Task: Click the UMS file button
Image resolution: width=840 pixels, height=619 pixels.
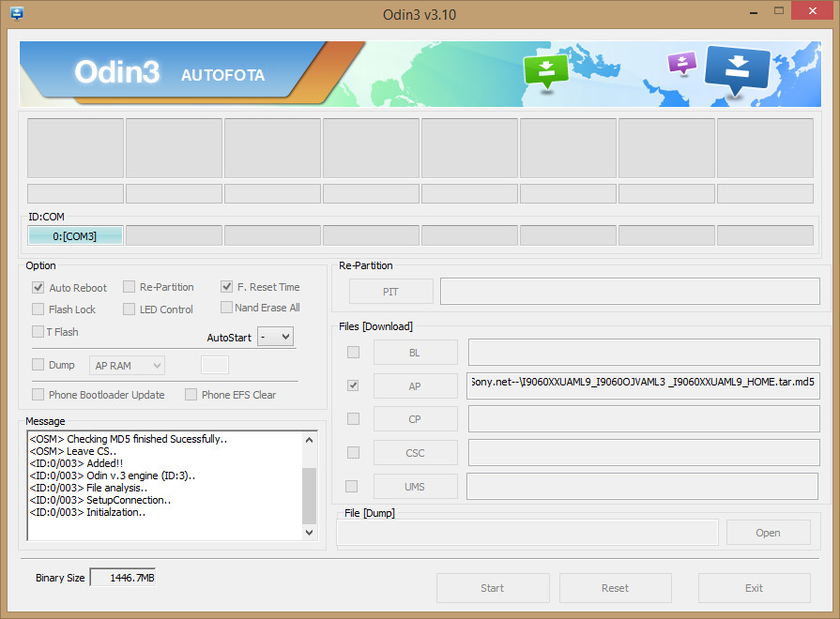Action: pyautogui.click(x=415, y=487)
